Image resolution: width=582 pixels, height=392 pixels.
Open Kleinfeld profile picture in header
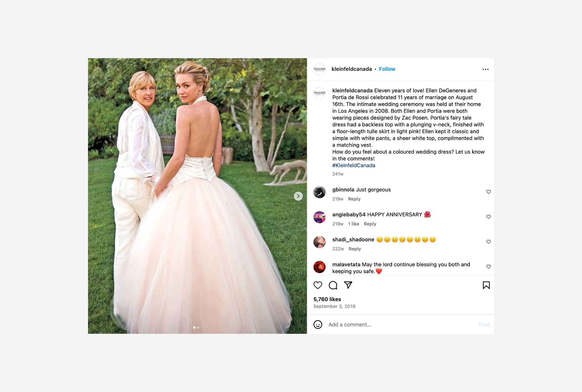tap(319, 69)
